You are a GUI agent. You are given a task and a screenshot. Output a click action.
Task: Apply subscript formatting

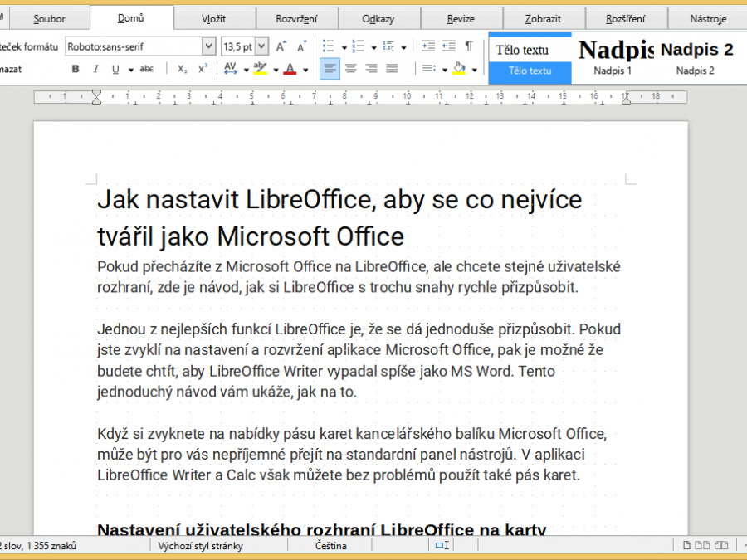[x=183, y=69]
